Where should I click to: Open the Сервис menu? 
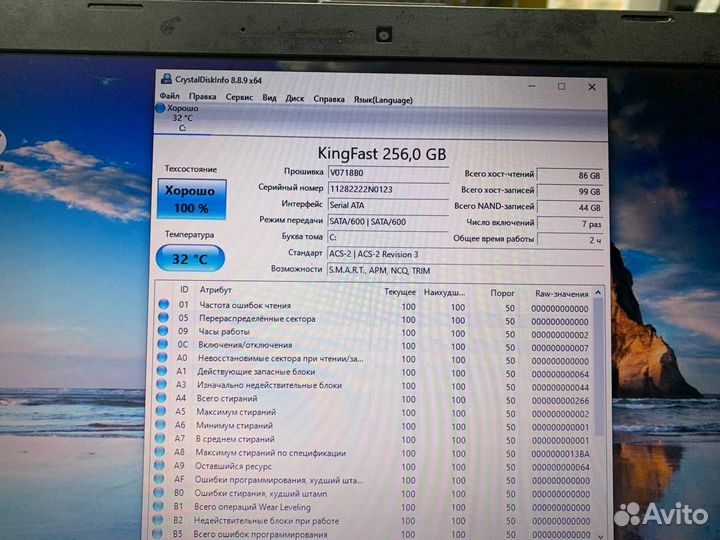(239, 97)
